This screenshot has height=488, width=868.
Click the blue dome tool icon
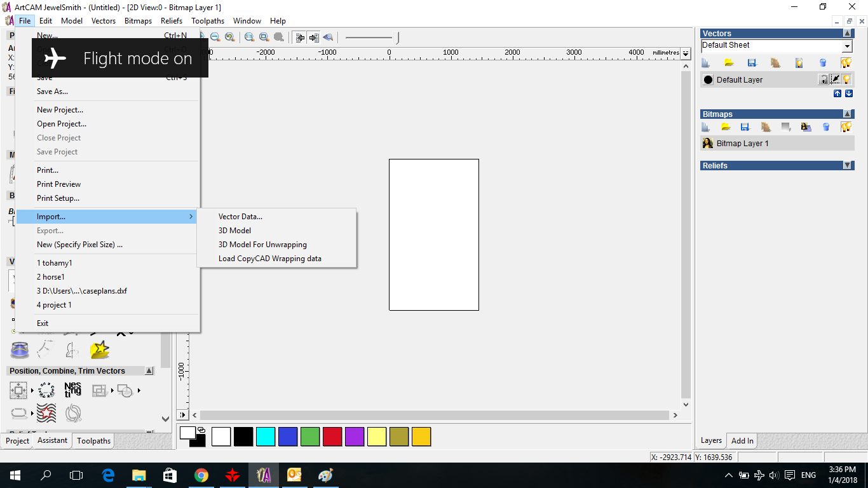(20, 349)
